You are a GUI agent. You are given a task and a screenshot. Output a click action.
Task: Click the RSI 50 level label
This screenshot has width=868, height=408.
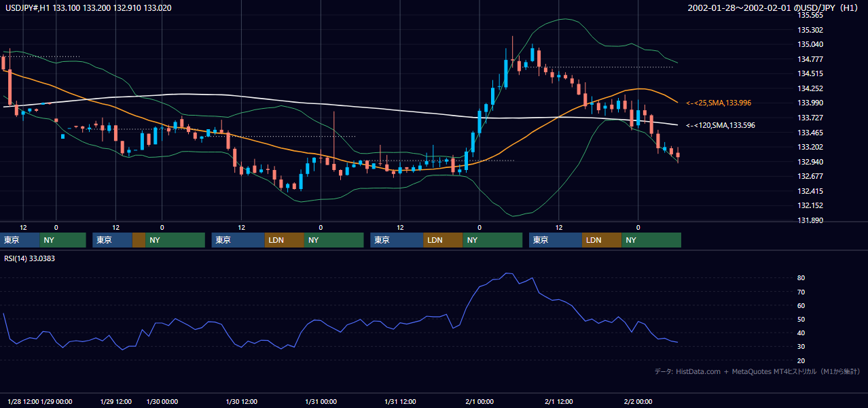coord(801,319)
